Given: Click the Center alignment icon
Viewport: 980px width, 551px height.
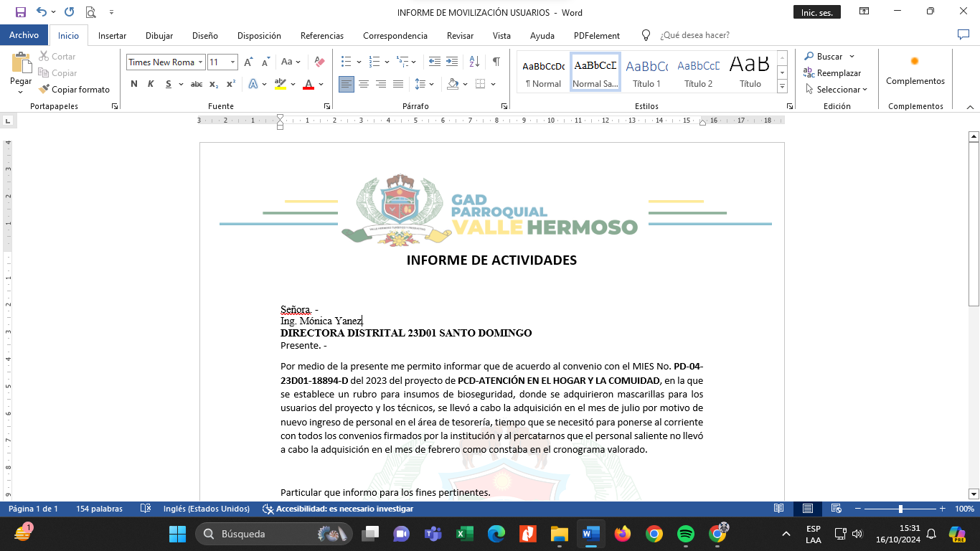Looking at the screenshot, I should 364,84.
